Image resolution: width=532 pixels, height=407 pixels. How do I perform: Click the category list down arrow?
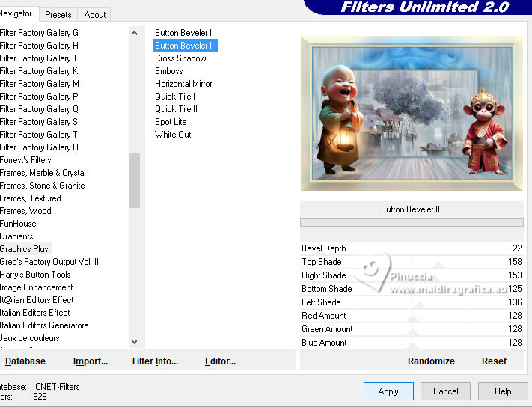tap(135, 342)
